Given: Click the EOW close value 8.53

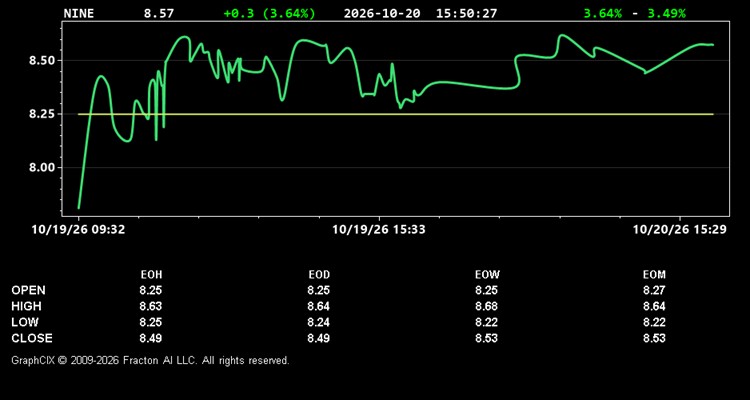Looking at the screenshot, I should (x=486, y=338).
